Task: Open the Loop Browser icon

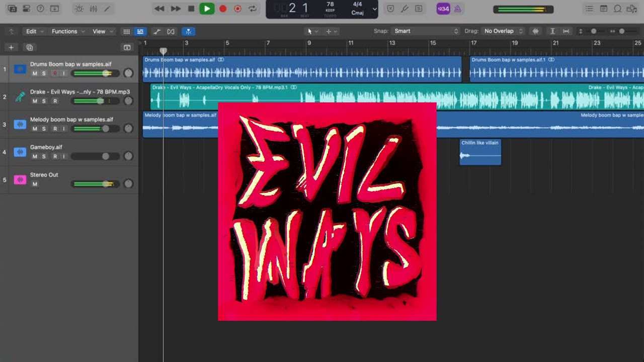Action: pyautogui.click(x=617, y=9)
